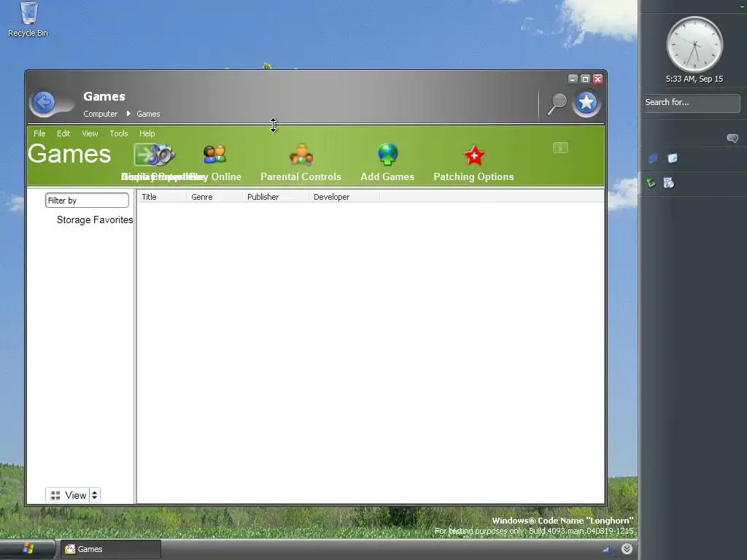Screen dimensions: 747x560
Task: Open favorites with the blue star button
Action: 587,103
